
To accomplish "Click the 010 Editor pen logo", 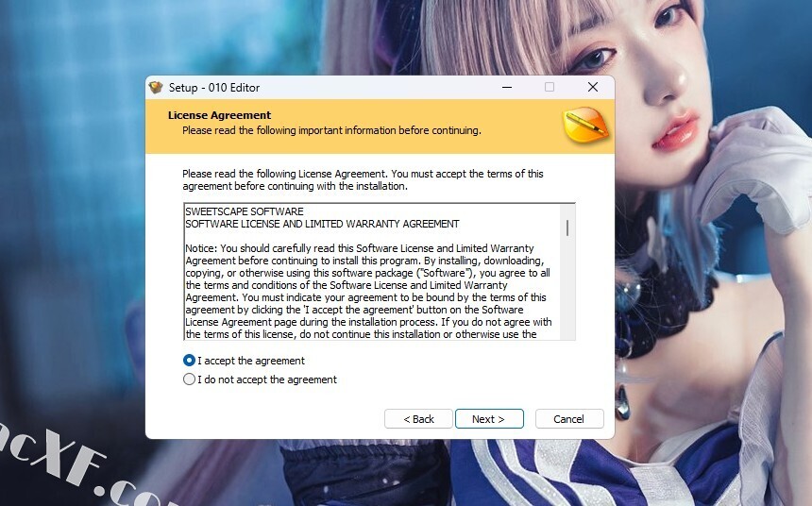I will 585,126.
